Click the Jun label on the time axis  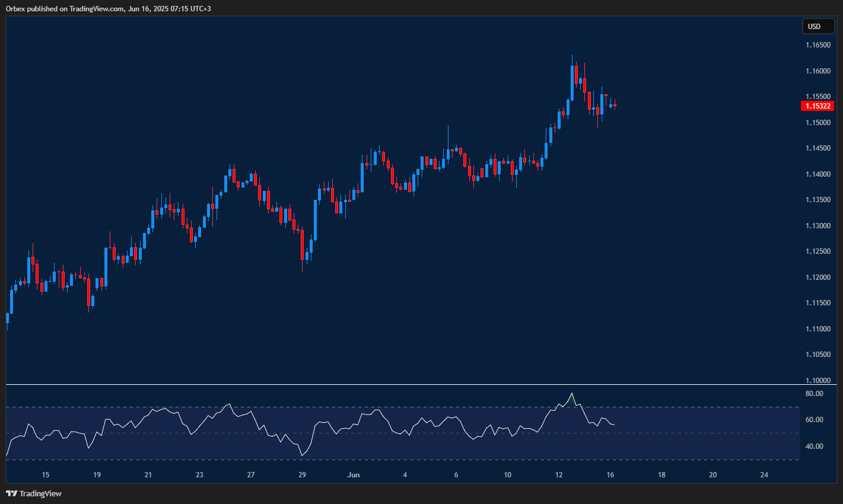(354, 474)
